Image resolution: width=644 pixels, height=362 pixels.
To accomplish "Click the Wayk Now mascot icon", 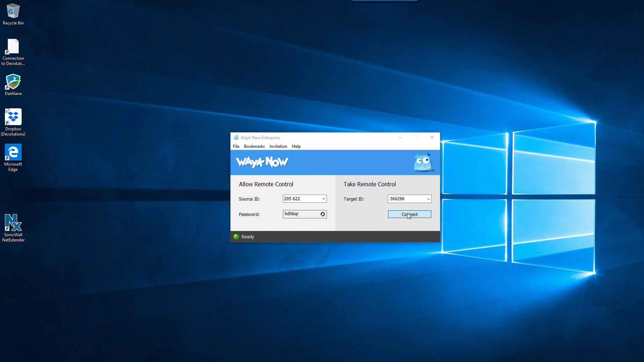I will coord(423,163).
